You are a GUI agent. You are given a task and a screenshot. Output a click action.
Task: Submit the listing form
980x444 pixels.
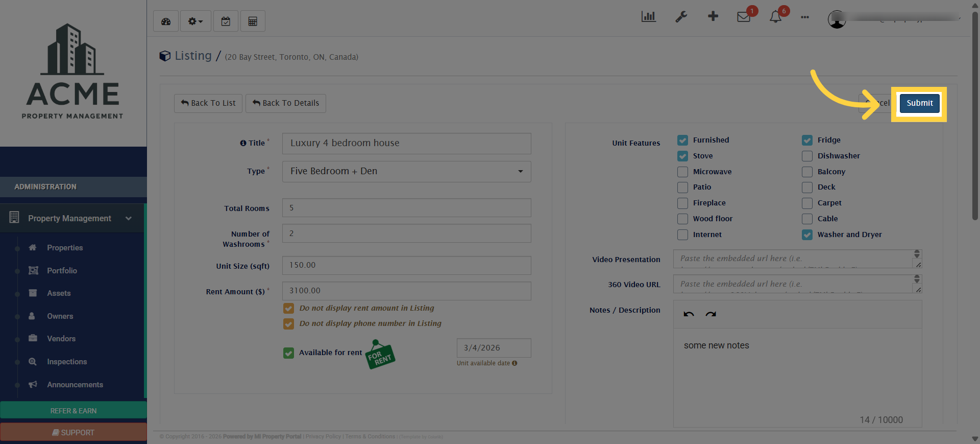coord(919,103)
